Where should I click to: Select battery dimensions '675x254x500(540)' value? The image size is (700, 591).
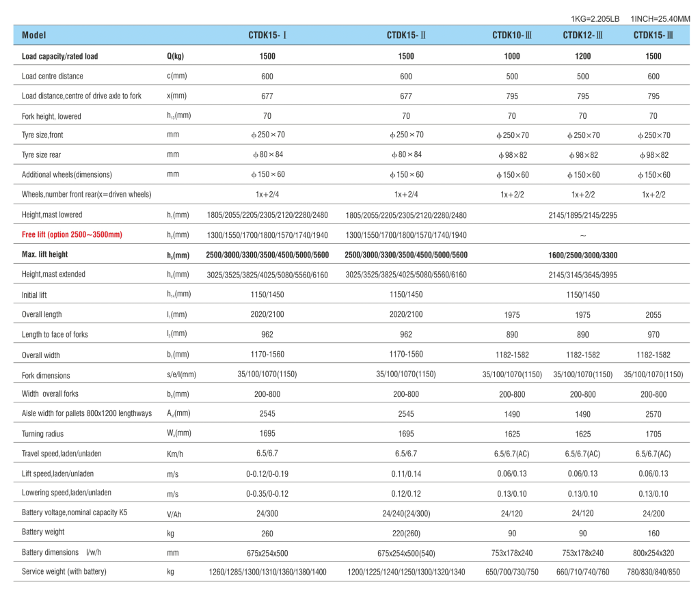[406, 553]
